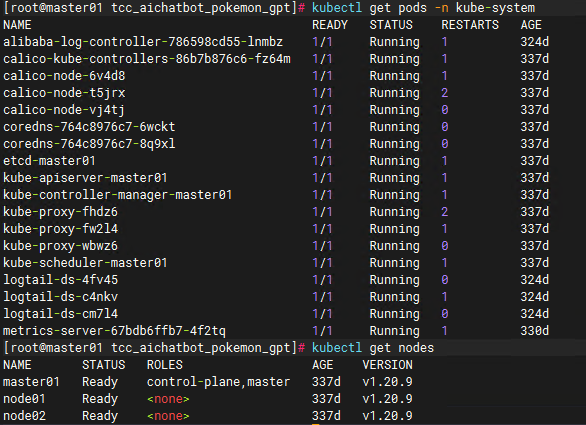
Task: Select the <none> role of node01
Action: coord(168,399)
